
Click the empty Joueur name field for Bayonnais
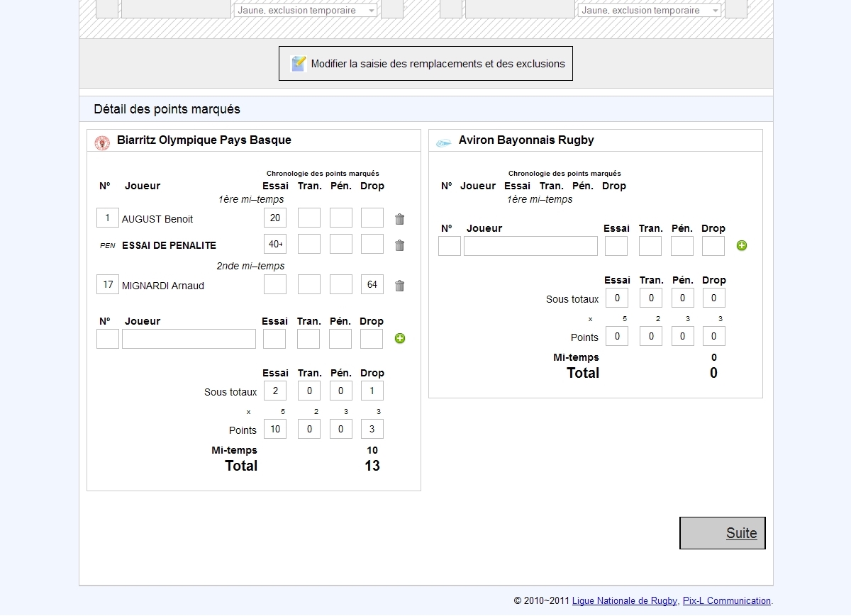tap(530, 246)
